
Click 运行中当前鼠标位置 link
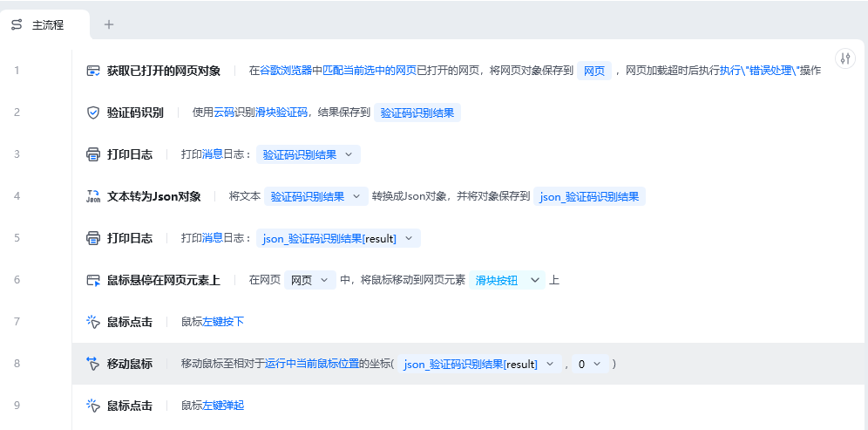(x=312, y=364)
